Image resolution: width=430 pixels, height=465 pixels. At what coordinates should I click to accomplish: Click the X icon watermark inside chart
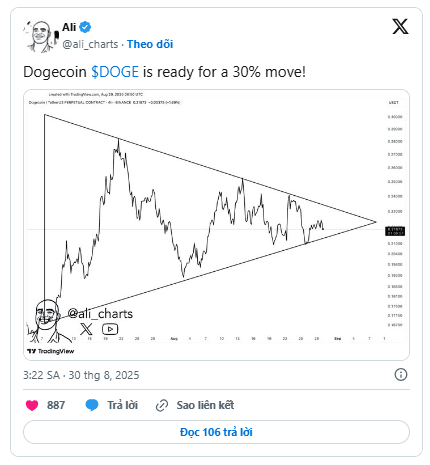(x=86, y=329)
